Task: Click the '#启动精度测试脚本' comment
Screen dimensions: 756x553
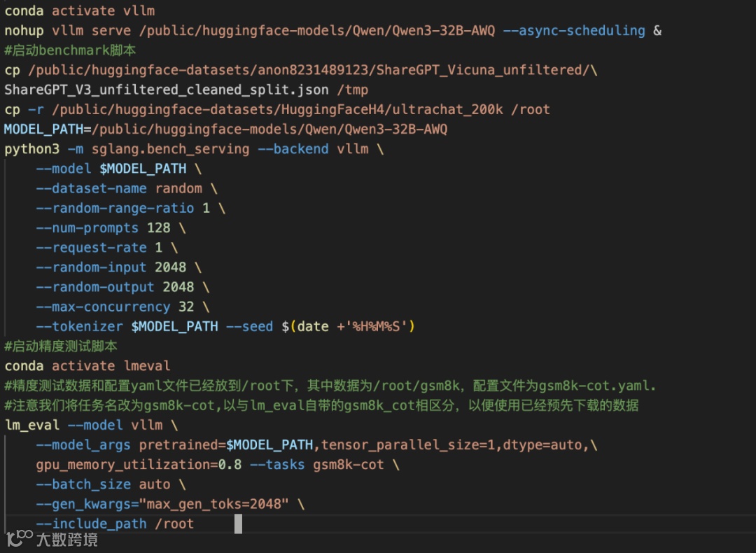Action: pyautogui.click(x=61, y=346)
